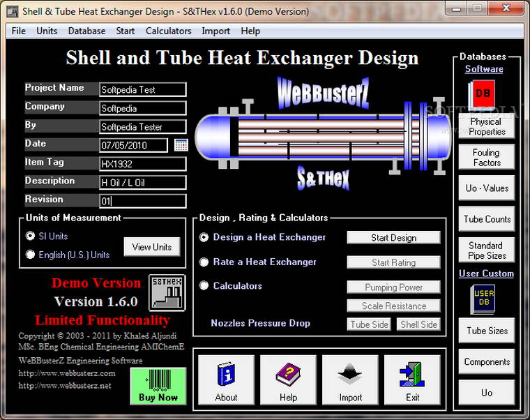Viewport: 530px width, 420px height.
Task: Click the View Units button
Action: click(x=152, y=247)
